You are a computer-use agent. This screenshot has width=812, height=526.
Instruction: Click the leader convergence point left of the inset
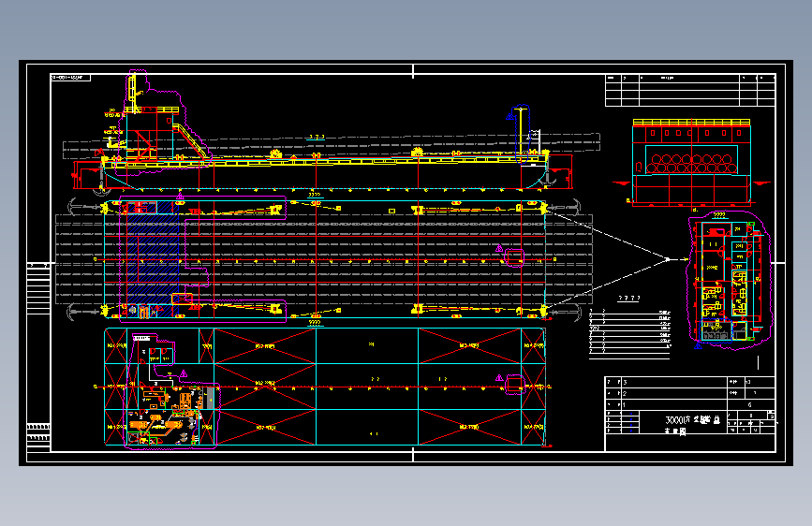tap(668, 259)
